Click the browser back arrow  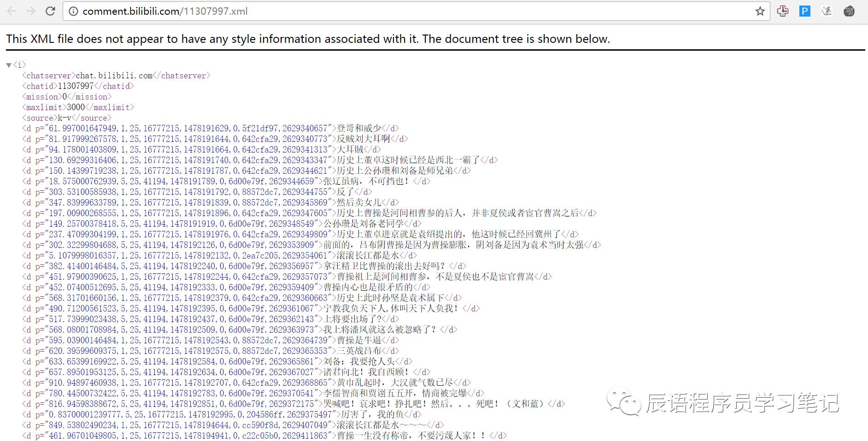12,11
